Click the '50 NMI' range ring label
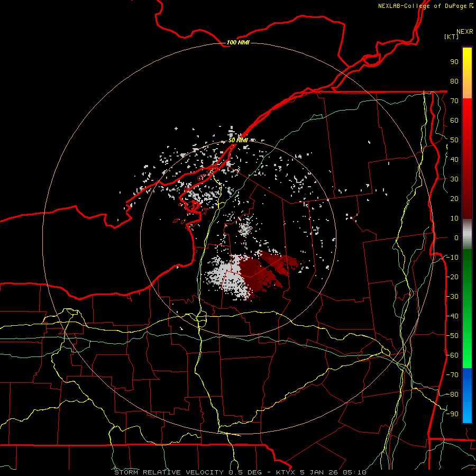 coord(238,140)
